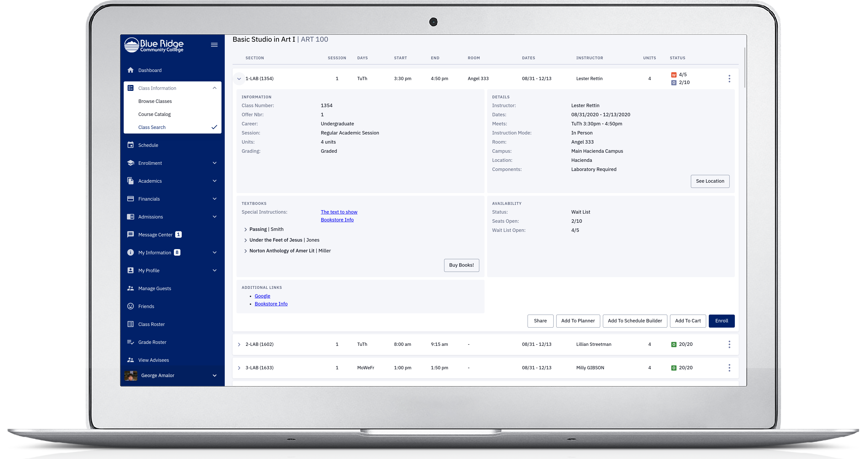Open the Class Roster list icon
868x459 pixels.
(x=130, y=324)
